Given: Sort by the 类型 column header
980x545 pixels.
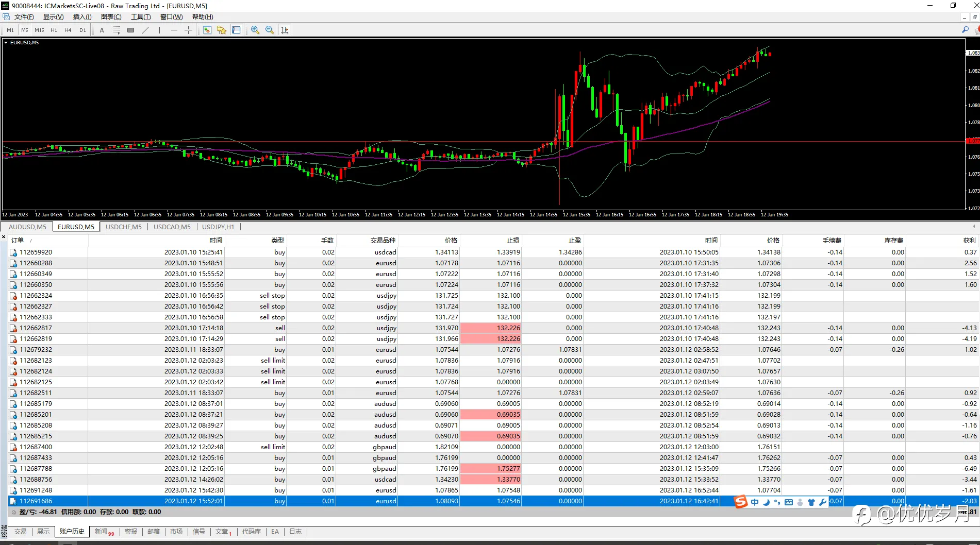Looking at the screenshot, I should click(255, 241).
